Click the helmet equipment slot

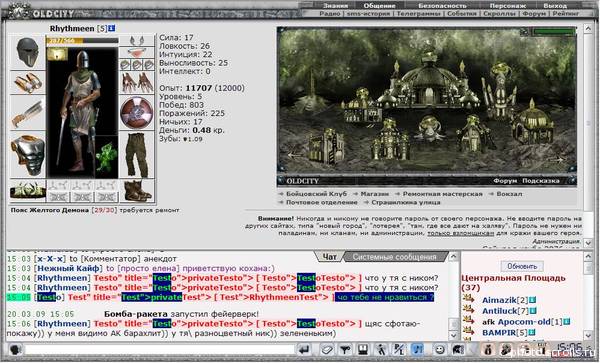27,52
